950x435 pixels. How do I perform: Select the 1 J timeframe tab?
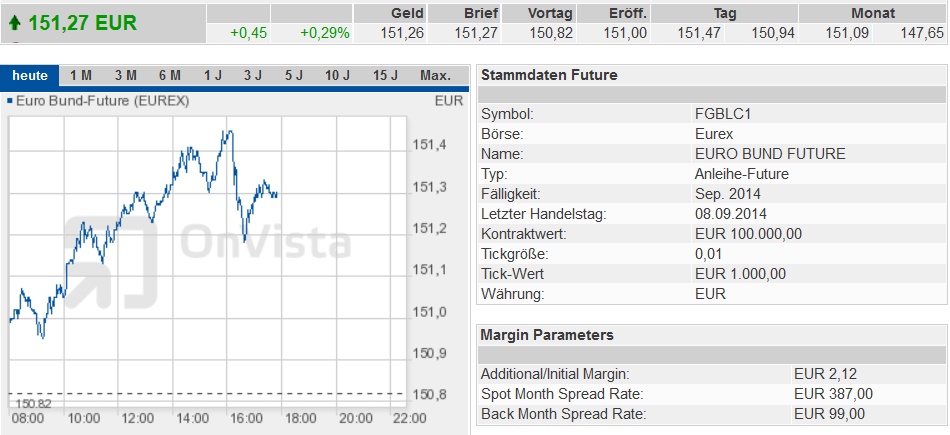coord(212,76)
